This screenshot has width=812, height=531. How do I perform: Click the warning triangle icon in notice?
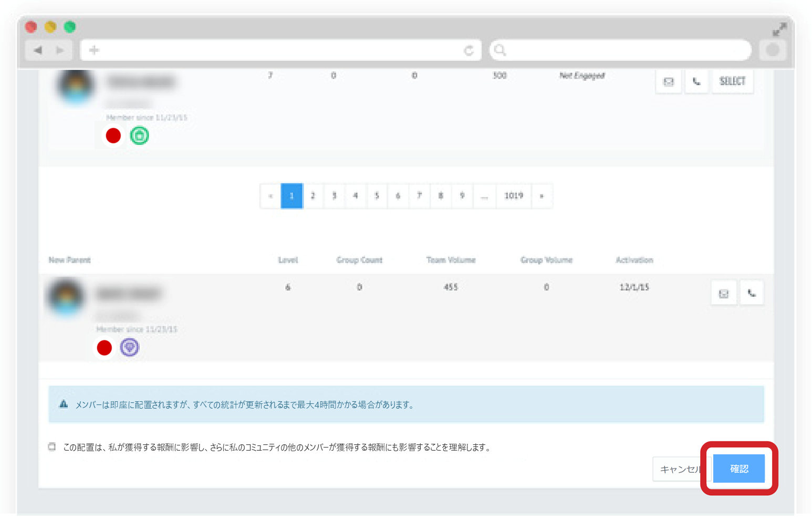click(64, 404)
